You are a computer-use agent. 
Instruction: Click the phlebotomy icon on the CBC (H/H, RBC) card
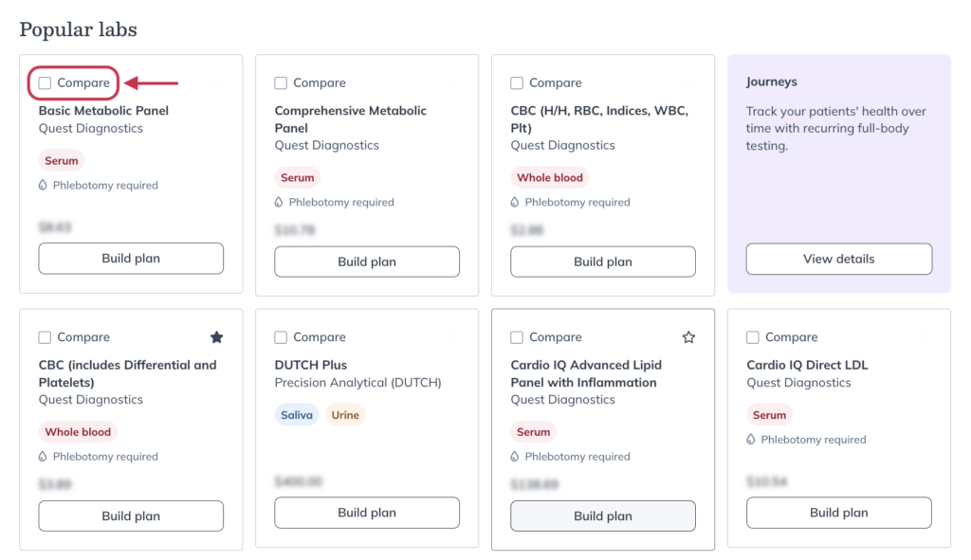(516, 202)
